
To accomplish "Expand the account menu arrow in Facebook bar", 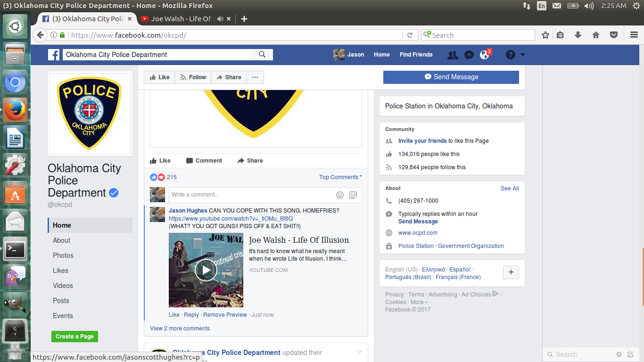I will point(522,55).
